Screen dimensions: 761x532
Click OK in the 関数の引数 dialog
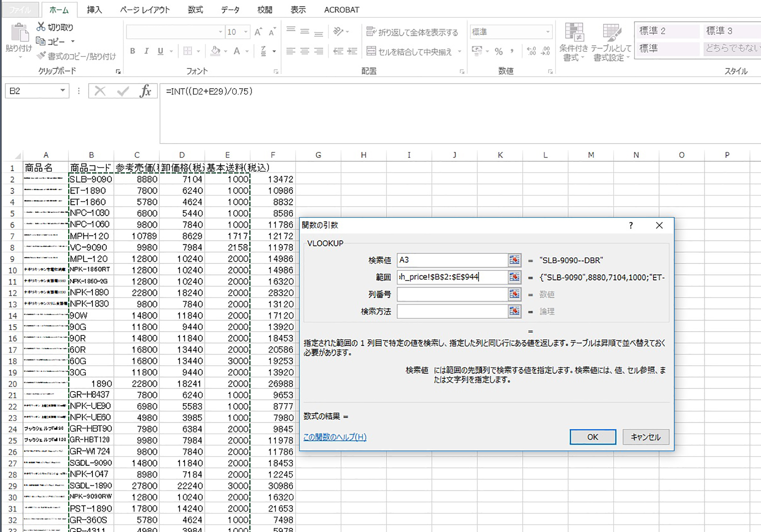(x=593, y=437)
